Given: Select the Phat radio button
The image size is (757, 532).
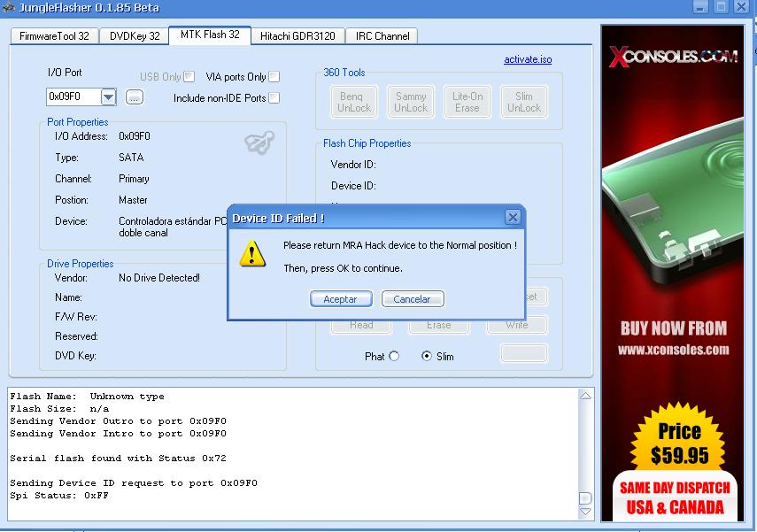Looking at the screenshot, I should tap(394, 356).
